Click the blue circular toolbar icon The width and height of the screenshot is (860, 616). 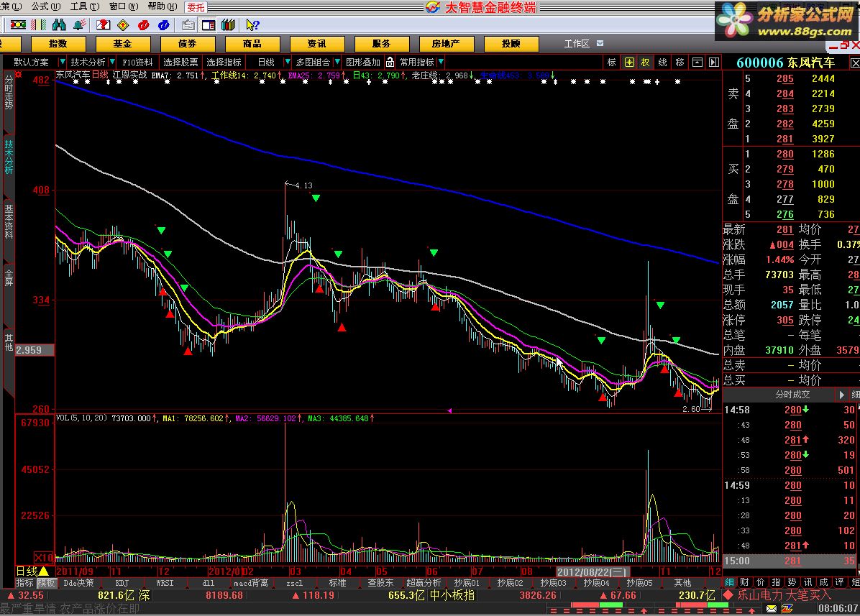click(x=163, y=24)
